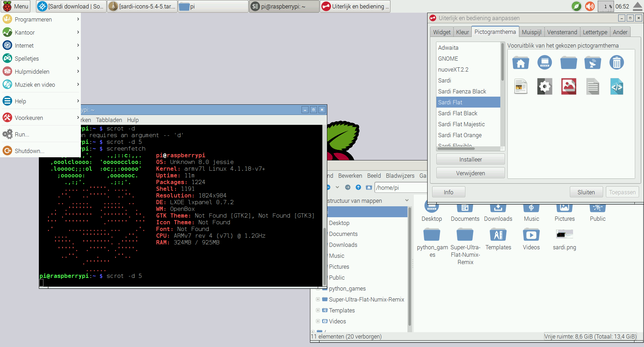Open the Hulpmiddelen menu category
The image size is (644, 347).
40,72
